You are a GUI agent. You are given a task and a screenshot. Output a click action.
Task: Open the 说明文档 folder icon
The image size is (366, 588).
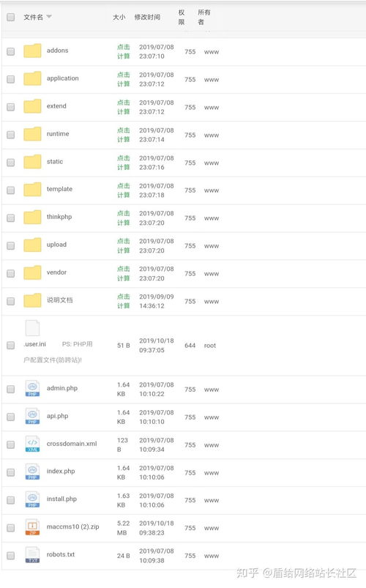[32, 300]
